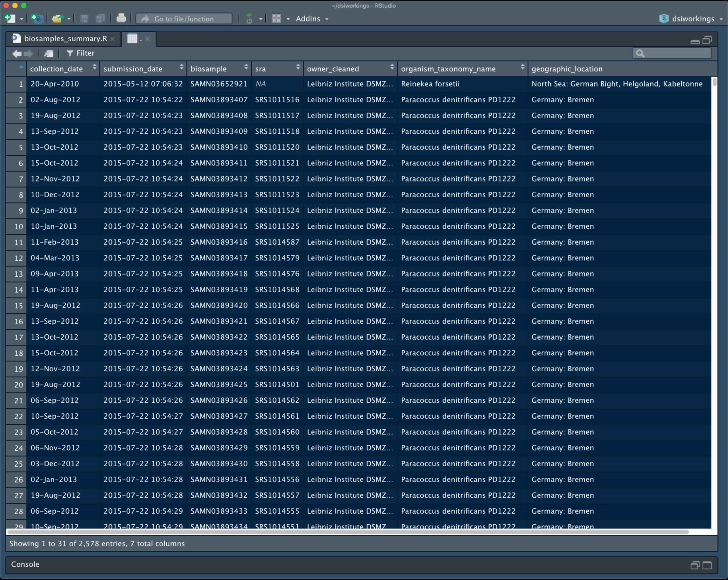This screenshot has width=728, height=580.
Task: Click the Save All documents icon
Action: tap(101, 18)
